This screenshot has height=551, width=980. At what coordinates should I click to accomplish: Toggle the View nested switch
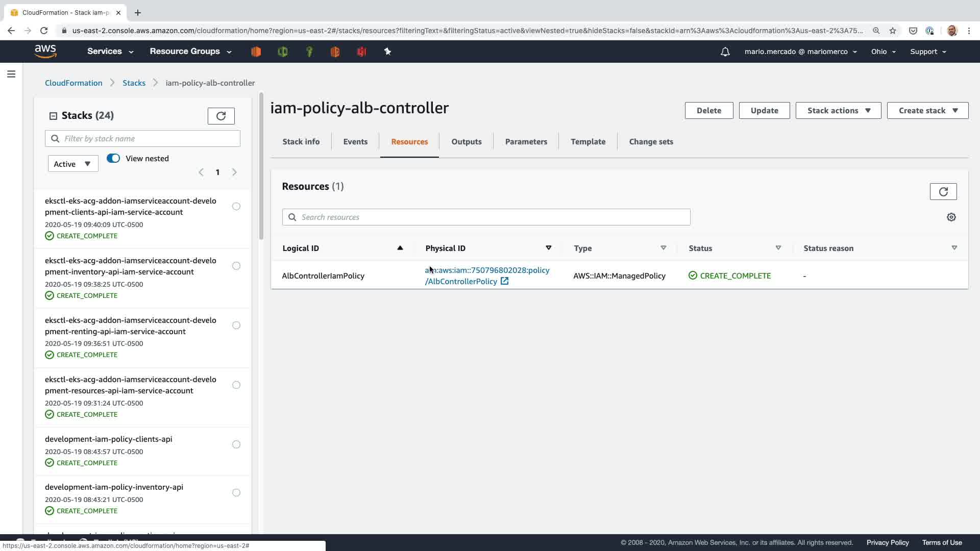tap(113, 158)
